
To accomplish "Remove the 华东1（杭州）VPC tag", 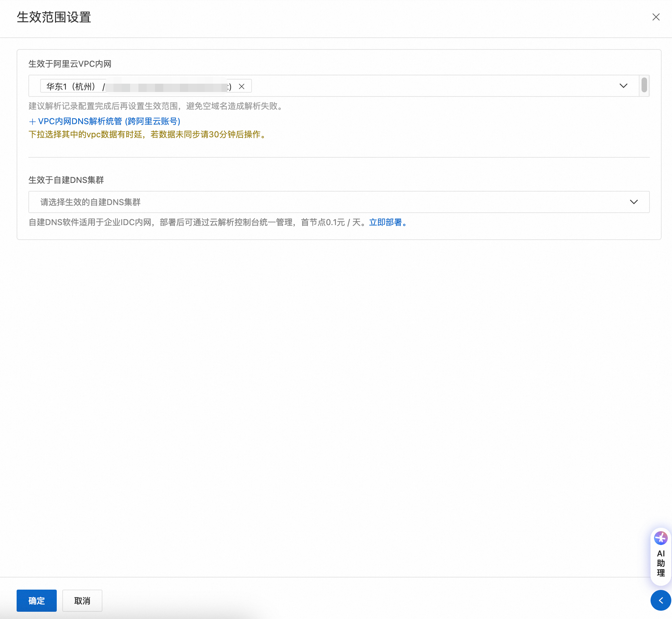I will (x=242, y=86).
